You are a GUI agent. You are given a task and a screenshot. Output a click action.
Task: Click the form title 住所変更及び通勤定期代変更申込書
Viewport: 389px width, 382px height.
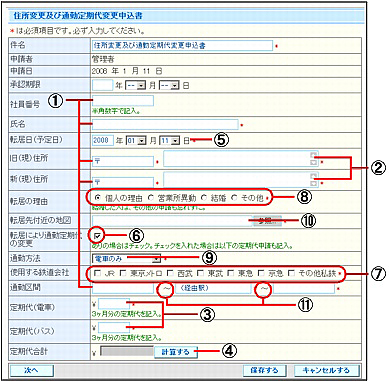click(x=78, y=16)
